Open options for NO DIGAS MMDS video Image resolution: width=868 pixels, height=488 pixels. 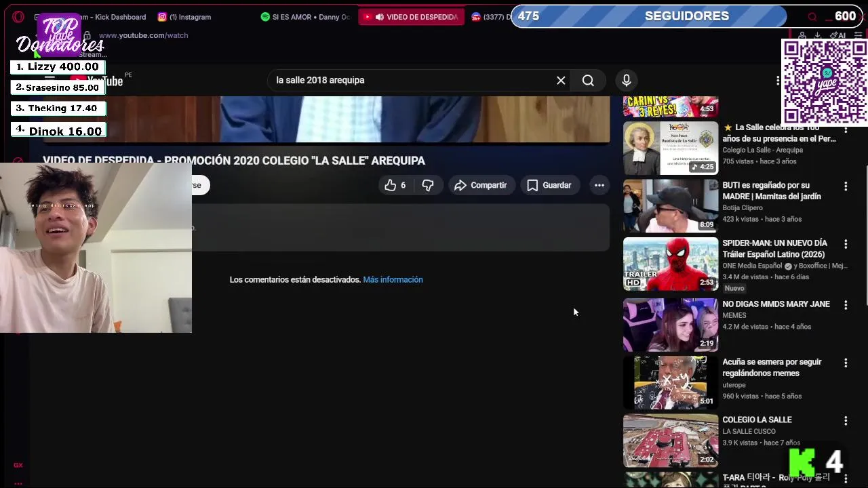[846, 305]
